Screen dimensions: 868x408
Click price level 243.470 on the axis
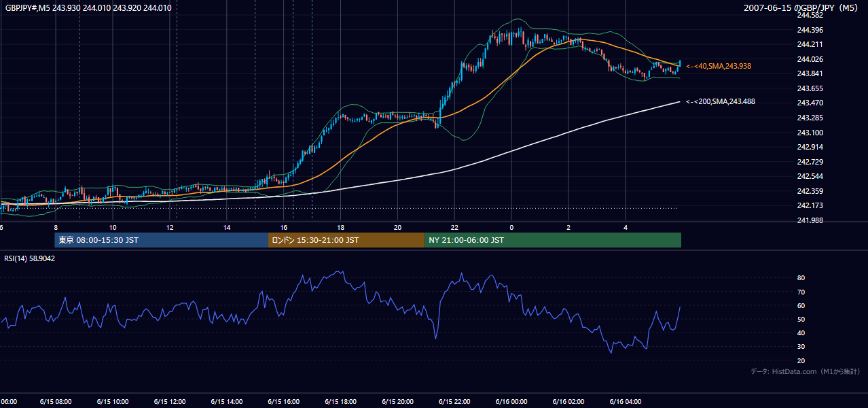click(x=810, y=103)
